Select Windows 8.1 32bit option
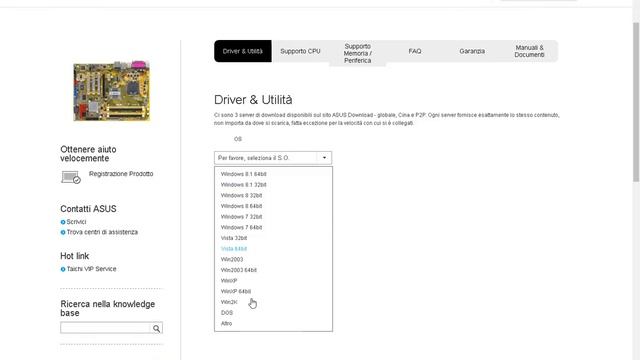This screenshot has height=360, width=640. pyautogui.click(x=243, y=184)
